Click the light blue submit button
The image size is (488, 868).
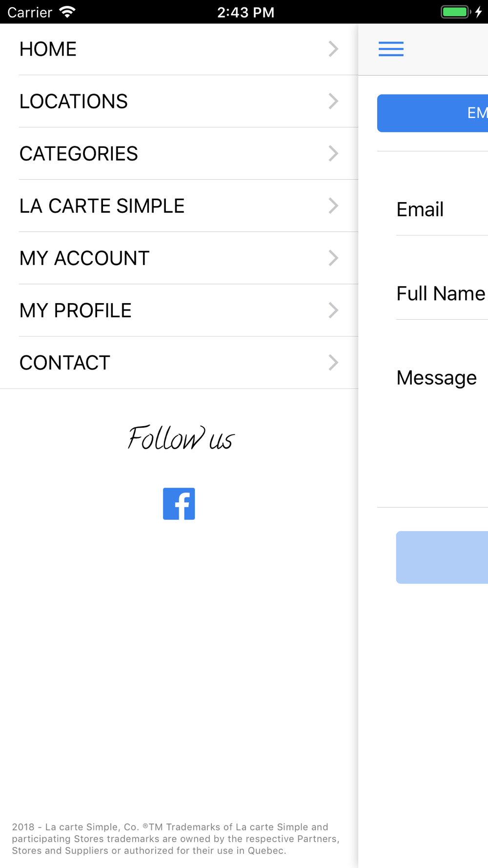coord(442,557)
